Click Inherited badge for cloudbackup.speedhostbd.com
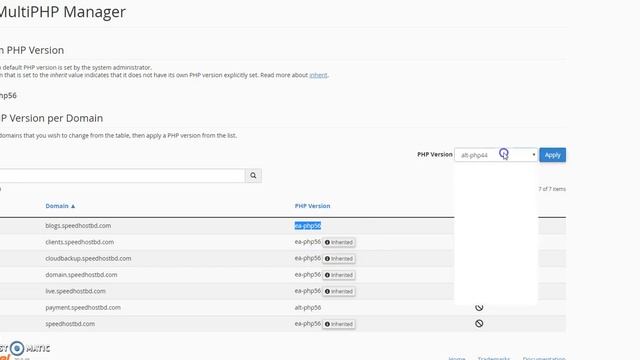The image size is (640, 360). coord(339,259)
